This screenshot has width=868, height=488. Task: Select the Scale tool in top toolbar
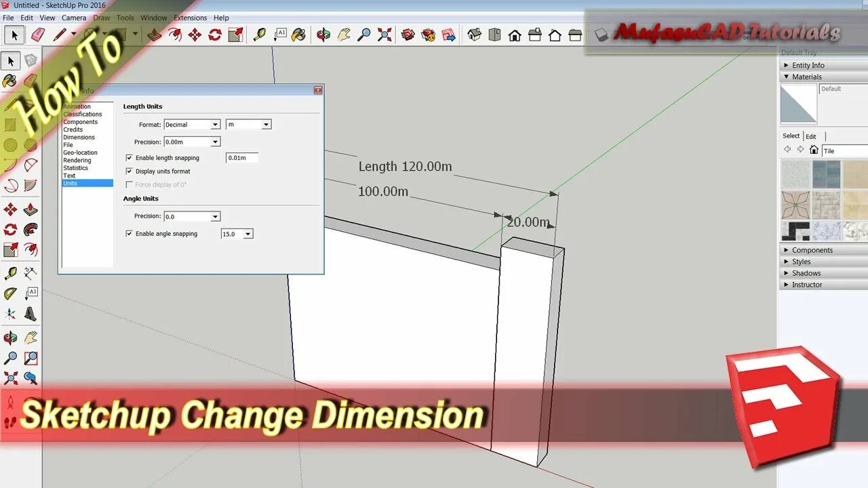pos(235,35)
